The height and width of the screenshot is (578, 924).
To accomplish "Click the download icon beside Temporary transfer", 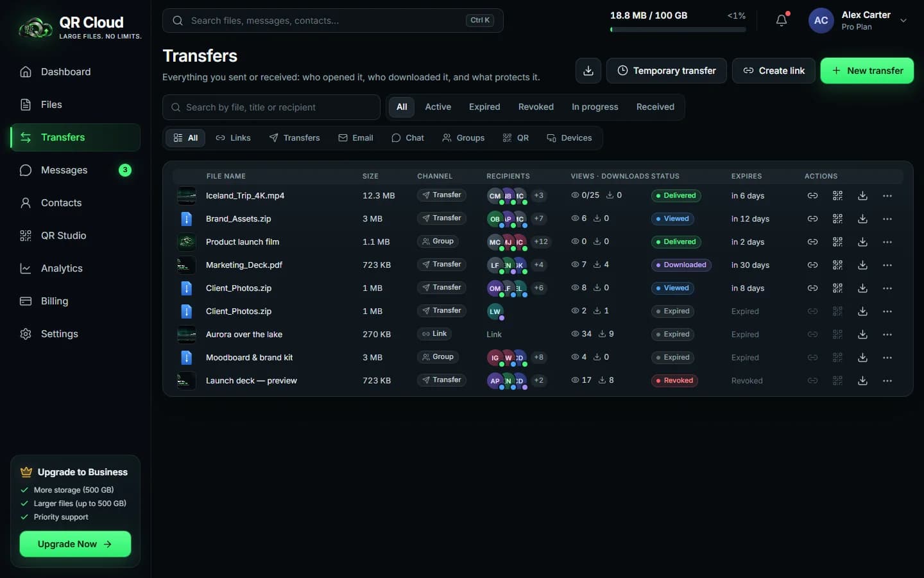I will coord(588,71).
